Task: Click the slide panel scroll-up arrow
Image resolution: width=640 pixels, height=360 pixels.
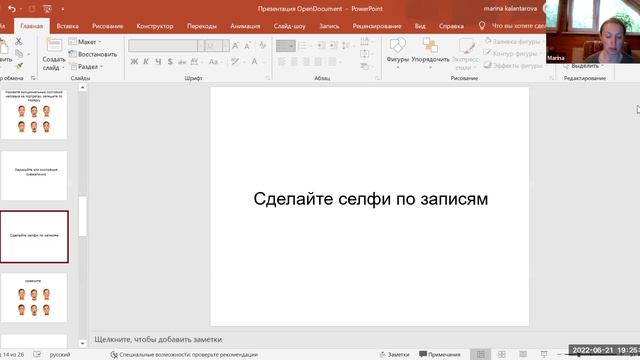Action: [x=82, y=88]
